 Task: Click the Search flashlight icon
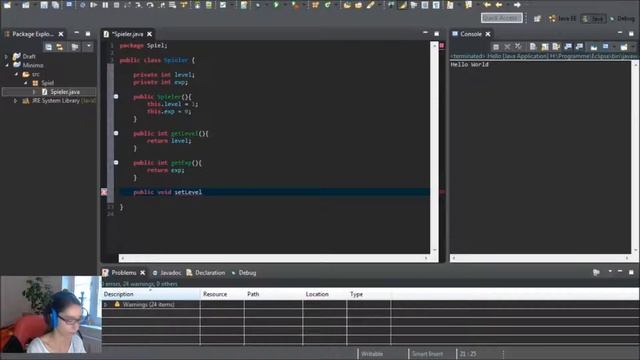tap(370, 5)
